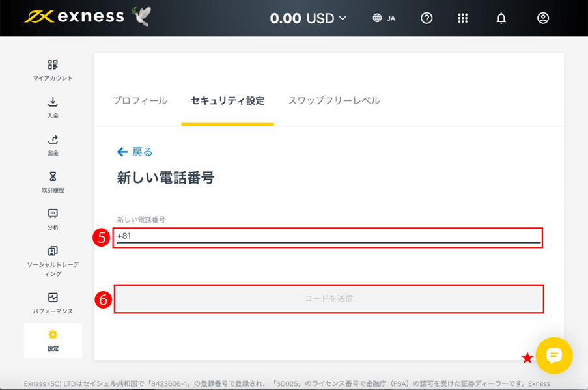Image resolution: width=588 pixels, height=390 pixels.
Task: Focus the new phone number field
Action: pyautogui.click(x=328, y=236)
